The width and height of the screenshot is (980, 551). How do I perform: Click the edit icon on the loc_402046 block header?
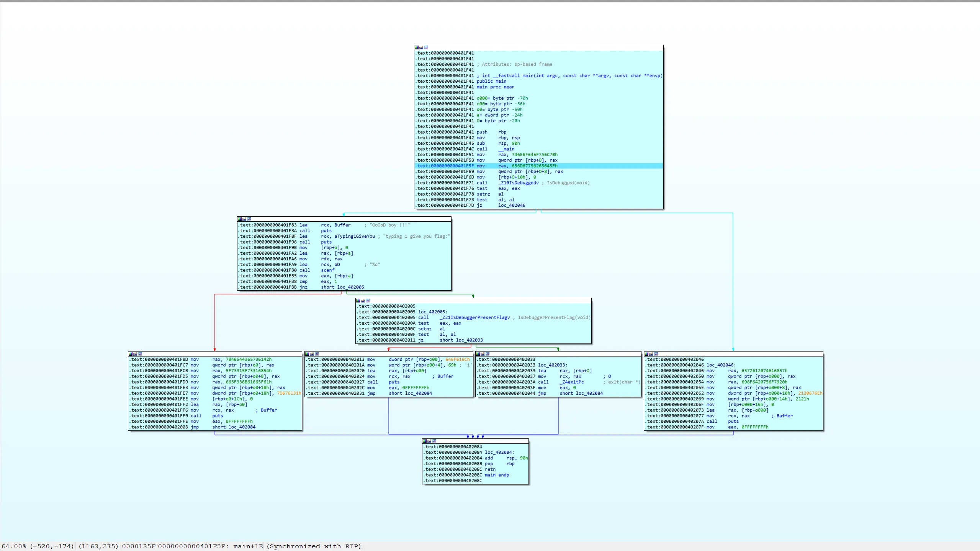pos(650,354)
